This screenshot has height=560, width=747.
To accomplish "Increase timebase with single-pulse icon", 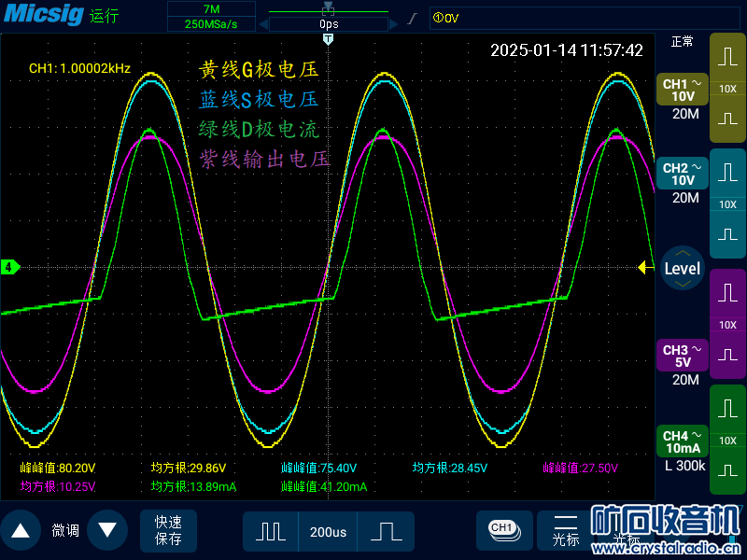I will 386,531.
